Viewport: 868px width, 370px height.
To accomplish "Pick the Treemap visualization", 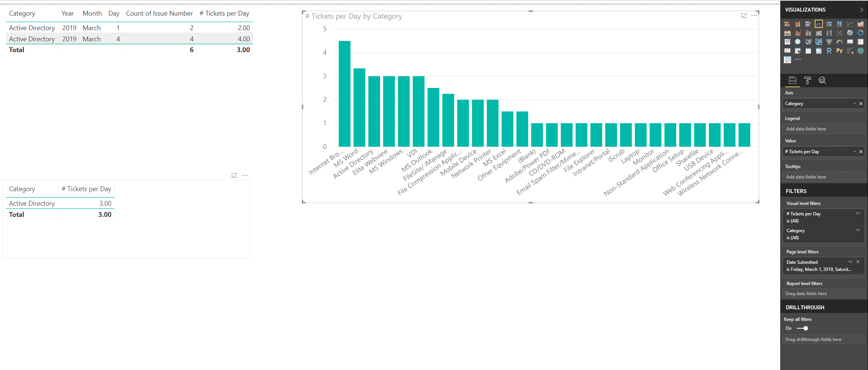I will pos(787,42).
